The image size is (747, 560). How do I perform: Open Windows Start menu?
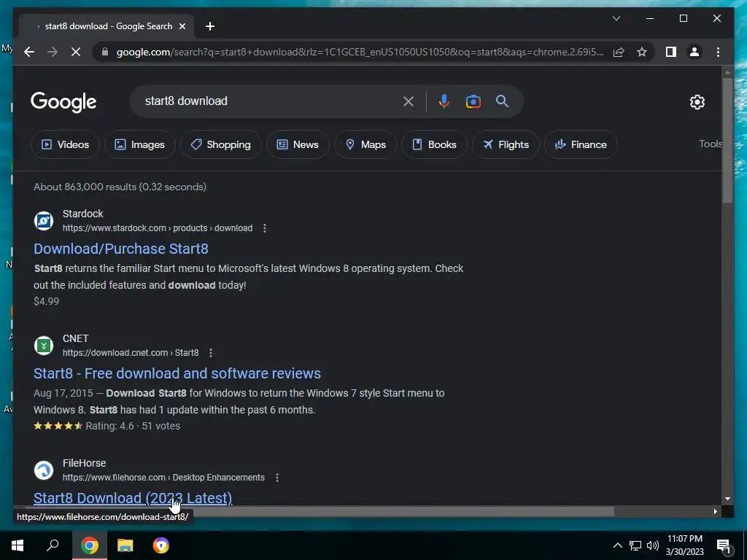pos(18,545)
